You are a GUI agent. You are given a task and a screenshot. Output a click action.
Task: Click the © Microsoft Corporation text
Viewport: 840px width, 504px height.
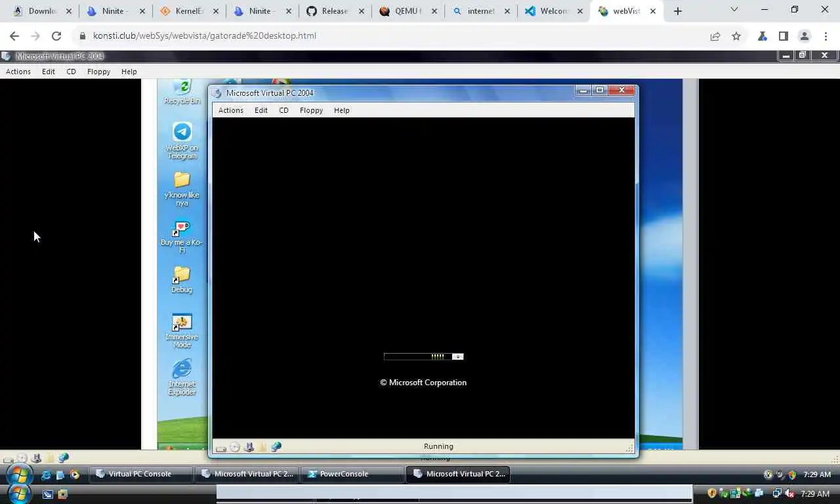point(423,383)
